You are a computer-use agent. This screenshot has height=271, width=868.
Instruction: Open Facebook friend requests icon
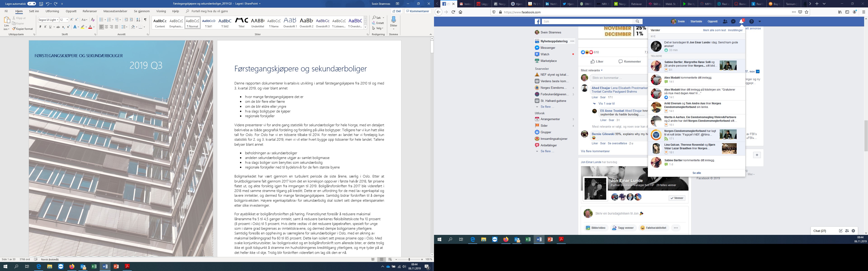click(725, 21)
